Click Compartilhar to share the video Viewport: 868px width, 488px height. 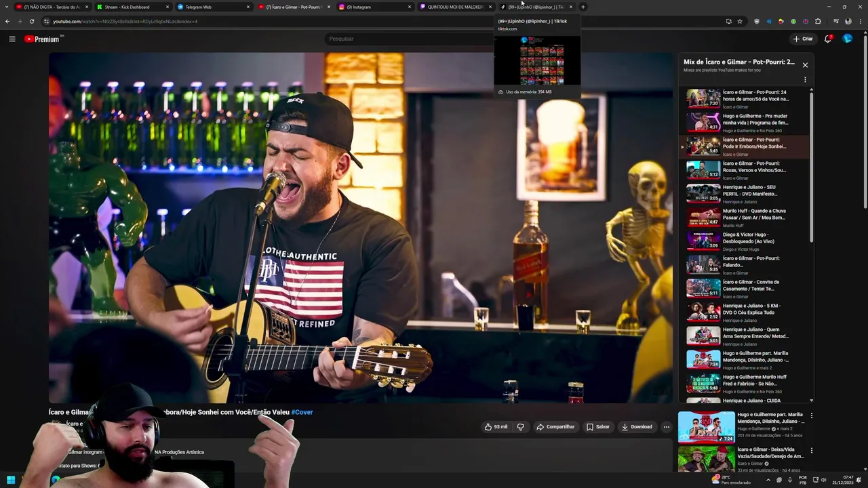(555, 427)
